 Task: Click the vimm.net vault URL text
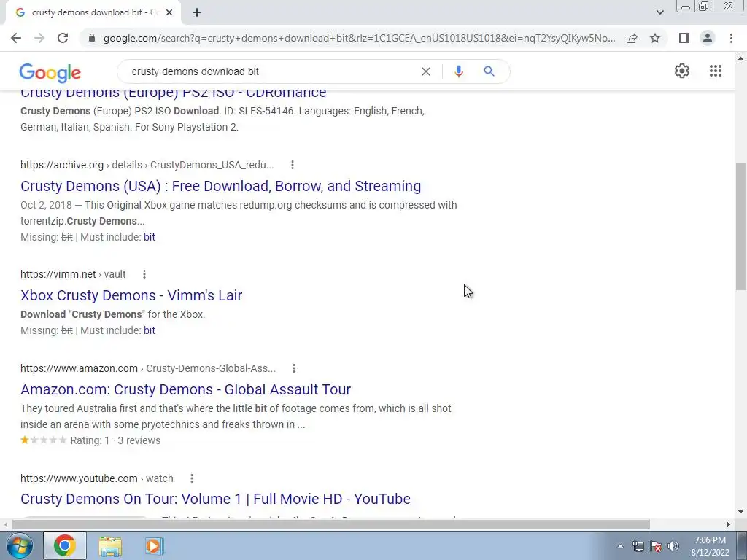[x=73, y=274]
